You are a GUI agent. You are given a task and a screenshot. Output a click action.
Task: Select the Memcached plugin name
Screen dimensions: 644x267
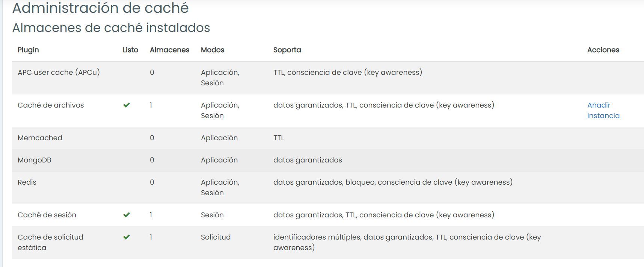[40, 138]
